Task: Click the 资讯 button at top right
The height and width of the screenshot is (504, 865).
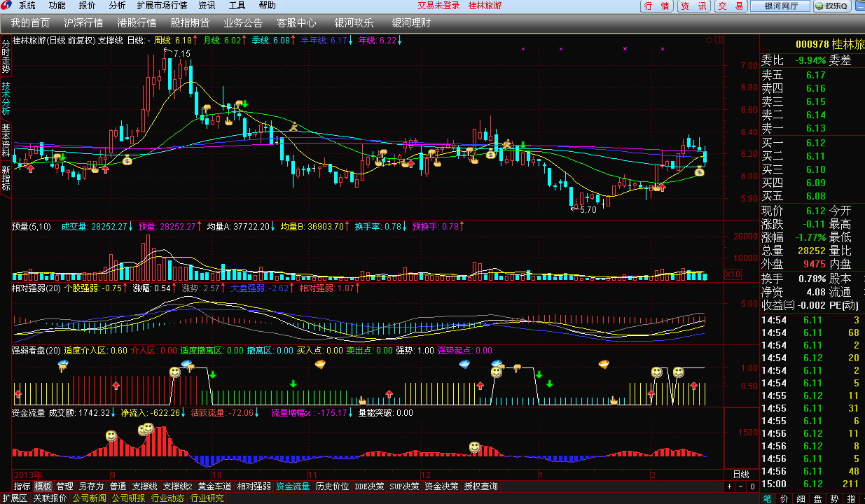Action: pos(694,6)
